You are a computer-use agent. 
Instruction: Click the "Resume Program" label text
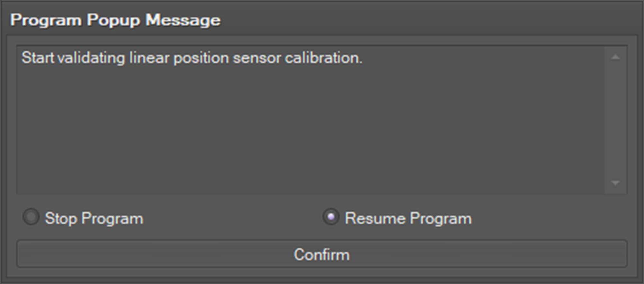(408, 218)
